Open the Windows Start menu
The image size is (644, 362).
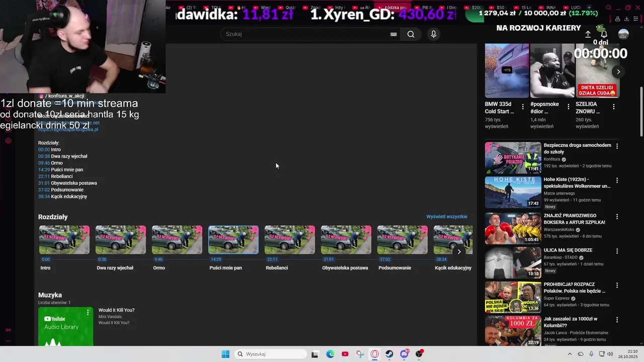(x=225, y=354)
